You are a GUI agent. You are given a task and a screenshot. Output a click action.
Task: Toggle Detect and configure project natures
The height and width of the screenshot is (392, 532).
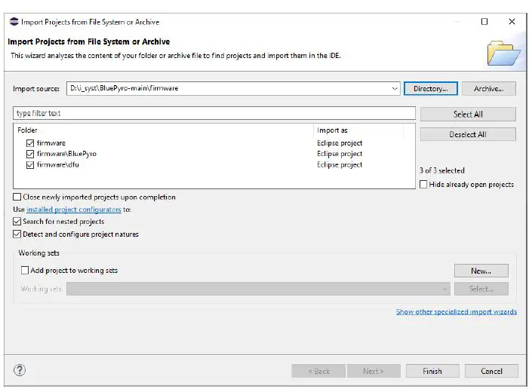(x=17, y=234)
